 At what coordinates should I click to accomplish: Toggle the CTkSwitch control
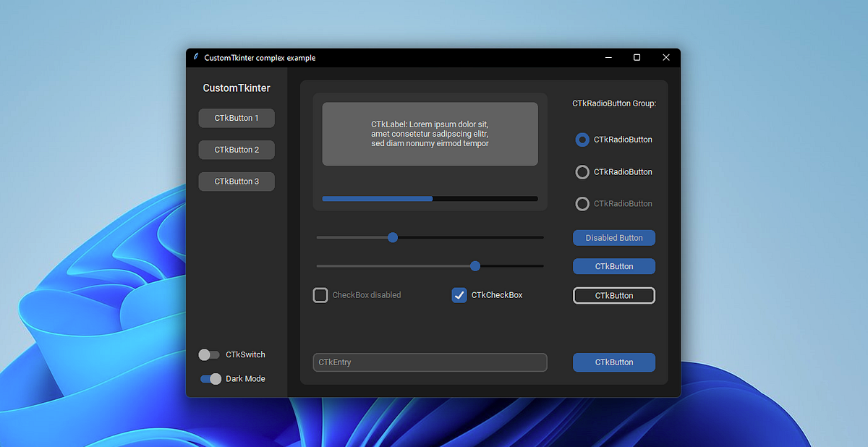[x=209, y=354]
